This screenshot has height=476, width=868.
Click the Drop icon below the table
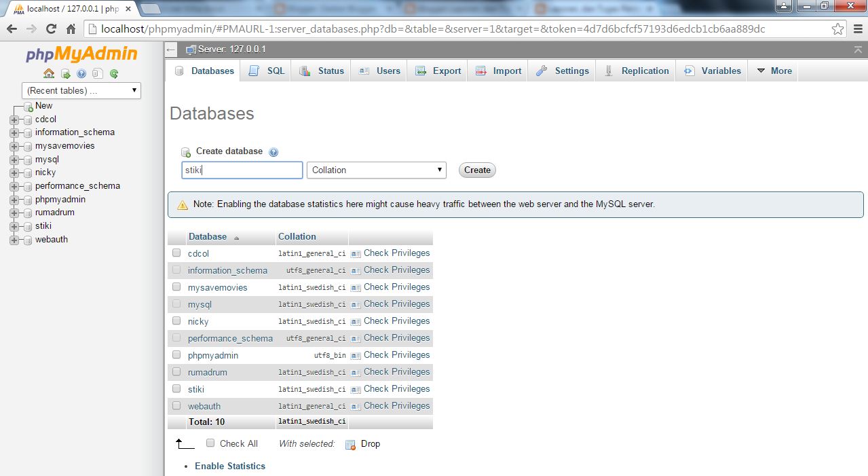click(350, 444)
